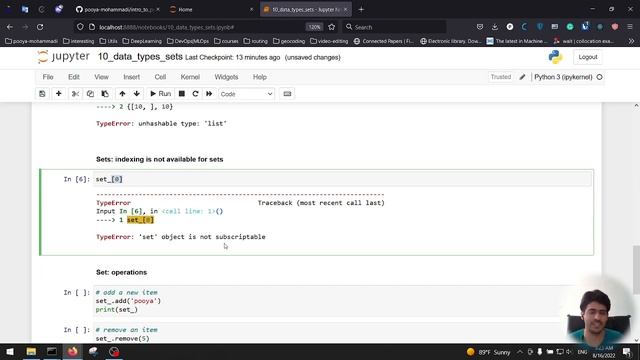The image size is (640, 360).
Task: Open the video-editing bookmarks folder
Action: click(329, 41)
